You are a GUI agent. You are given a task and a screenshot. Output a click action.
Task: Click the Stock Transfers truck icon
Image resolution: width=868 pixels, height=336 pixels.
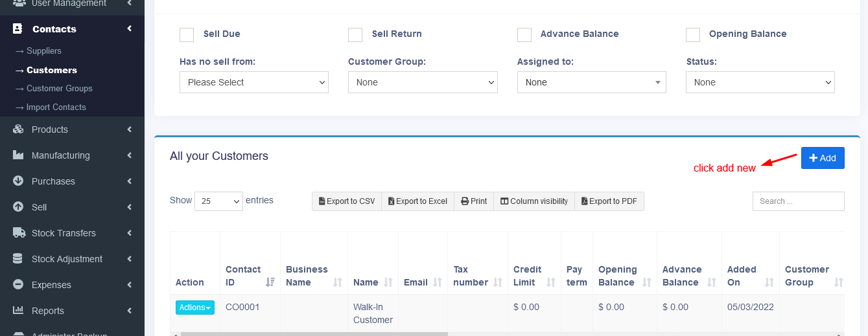click(18, 233)
